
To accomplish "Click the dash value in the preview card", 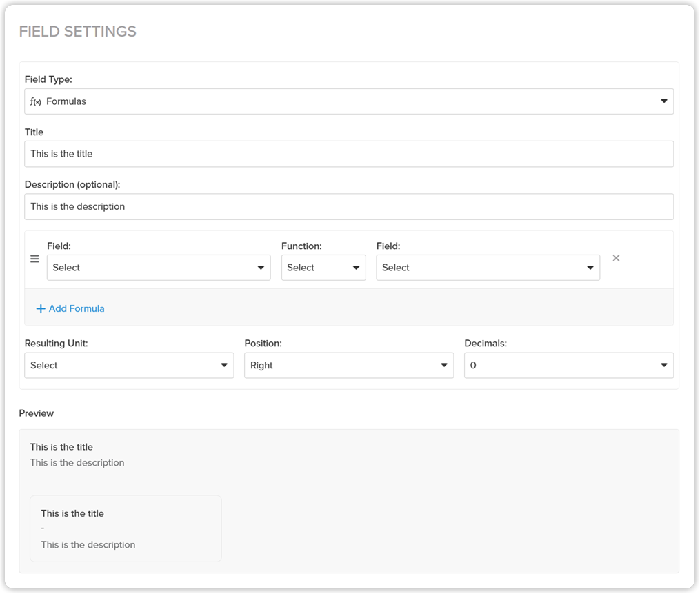I will (x=43, y=528).
